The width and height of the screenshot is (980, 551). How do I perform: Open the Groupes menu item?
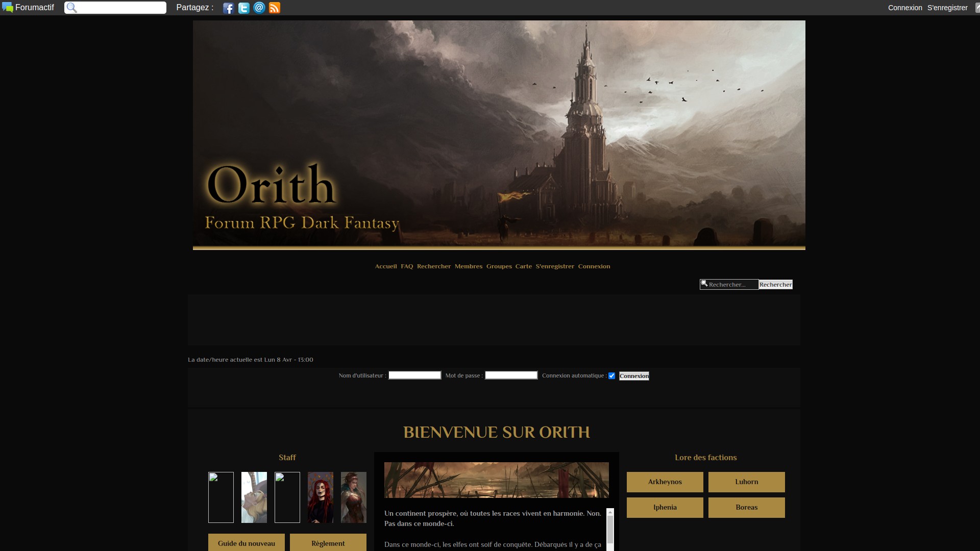point(499,266)
